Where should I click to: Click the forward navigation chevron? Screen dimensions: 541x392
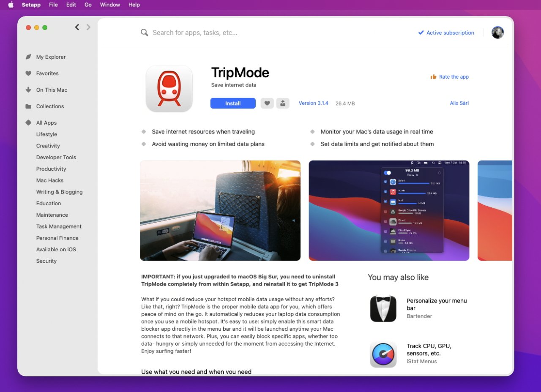pyautogui.click(x=88, y=27)
